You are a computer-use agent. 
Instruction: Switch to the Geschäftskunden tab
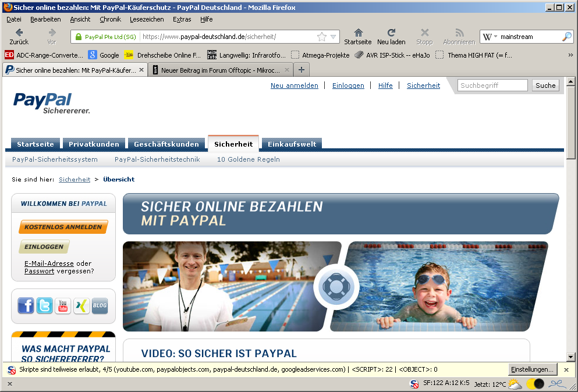(x=166, y=144)
